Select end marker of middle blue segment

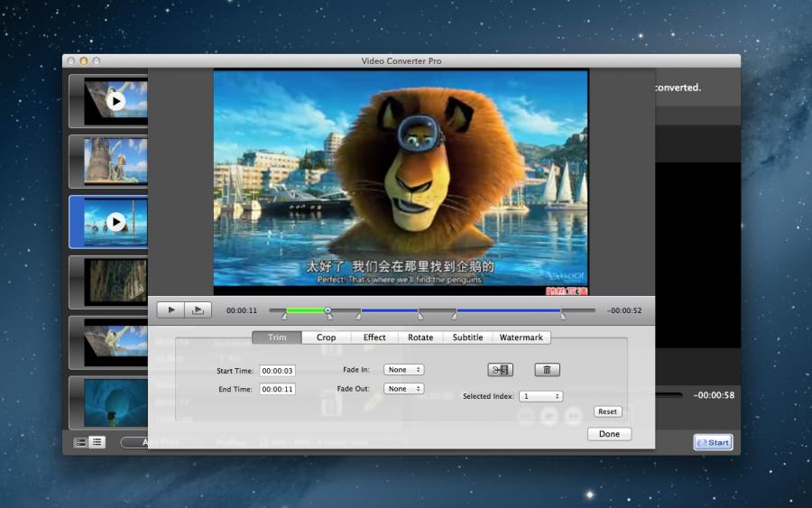(x=420, y=316)
